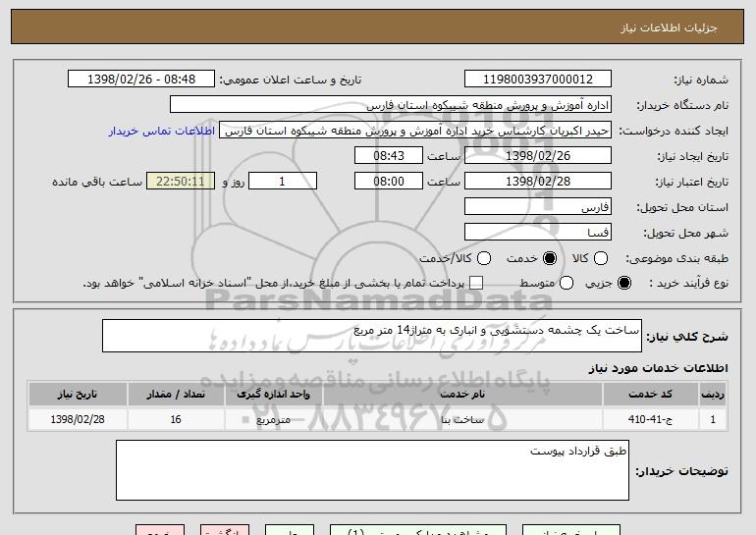Choose the متوسط purchase process radio
The image size is (756, 535).
(x=567, y=283)
